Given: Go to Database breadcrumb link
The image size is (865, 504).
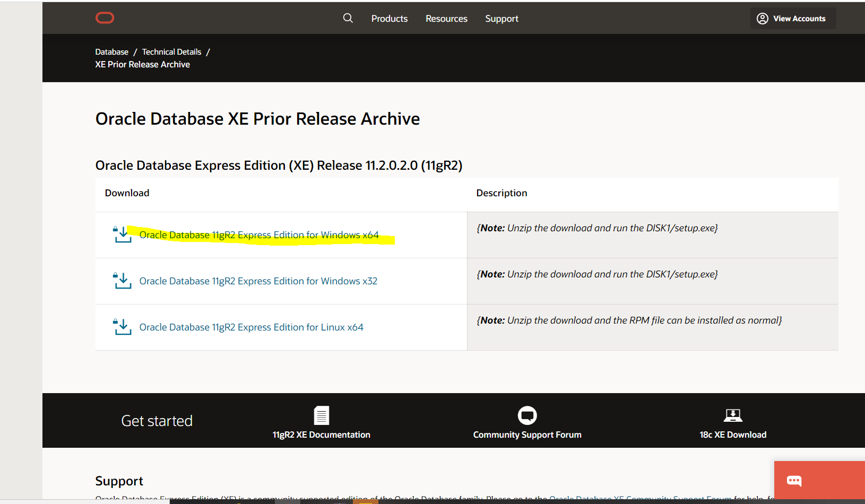Looking at the screenshot, I should [112, 52].
